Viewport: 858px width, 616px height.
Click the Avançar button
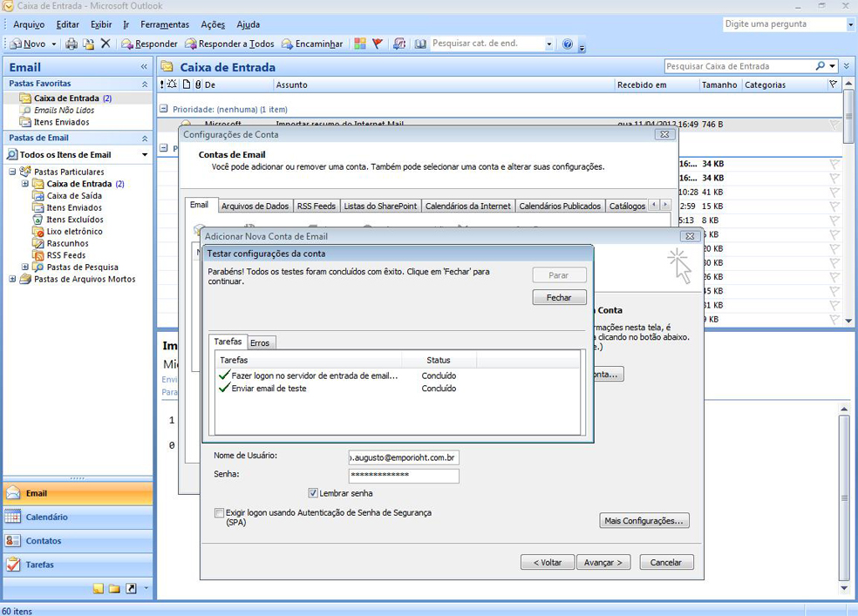pyautogui.click(x=603, y=563)
